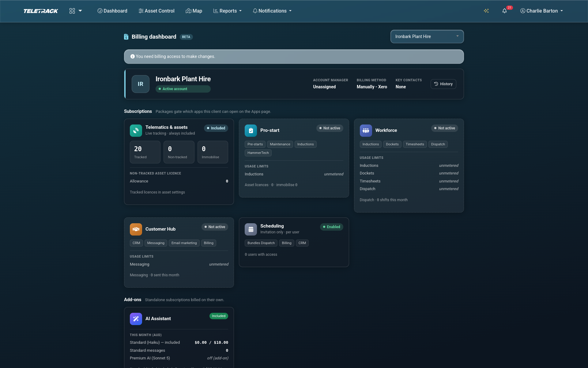Click the IR account avatar
This screenshot has height=368, width=588.
141,84
